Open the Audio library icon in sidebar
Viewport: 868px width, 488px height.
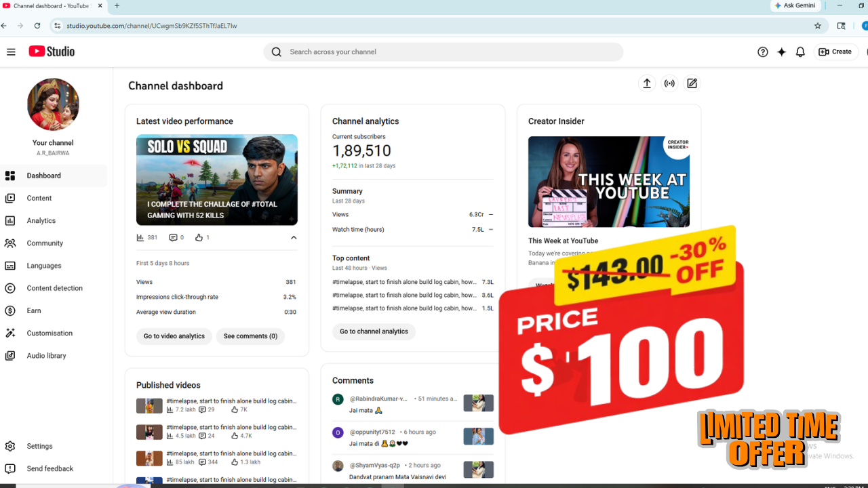coord(9,355)
